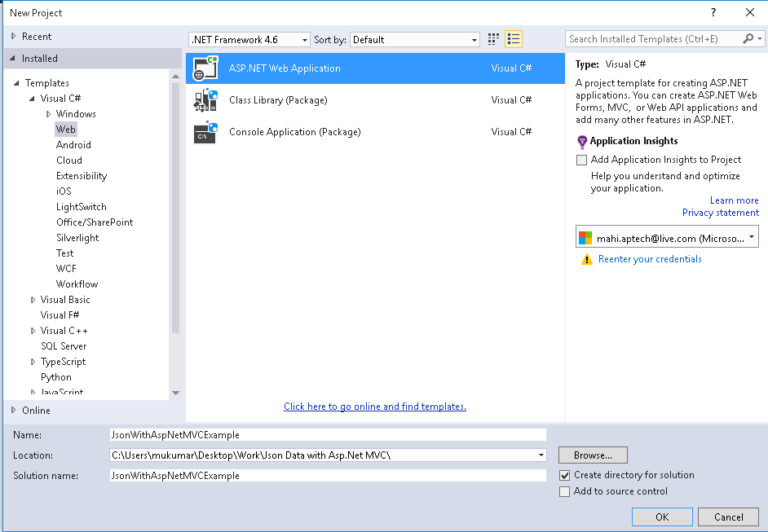Select the Class Library (Package) row
This screenshot has width=768, height=532.
tap(375, 100)
